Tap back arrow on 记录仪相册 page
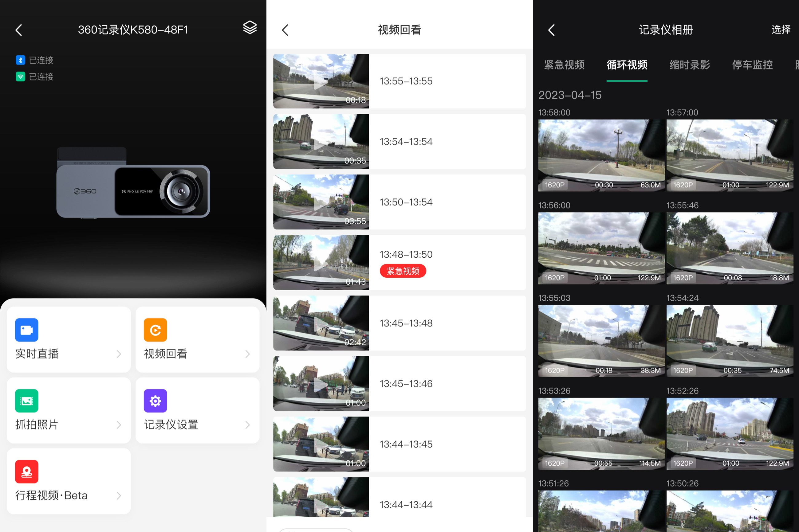799x532 pixels. coord(551,30)
